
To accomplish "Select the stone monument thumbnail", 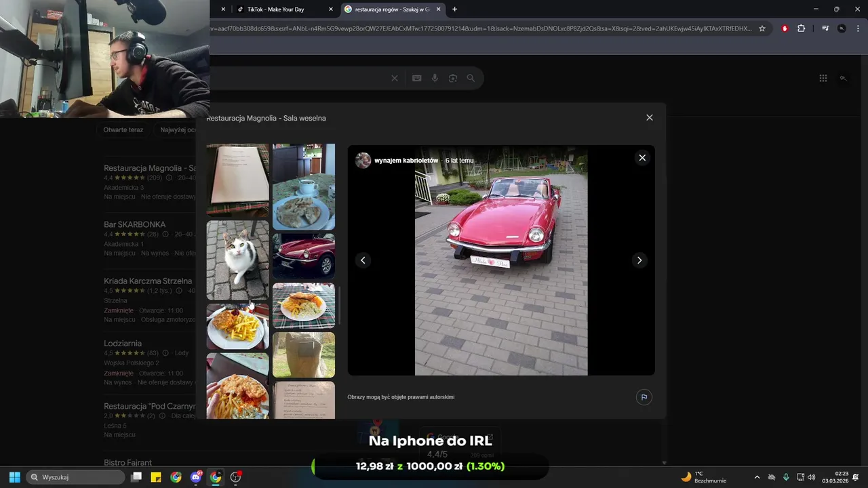I will point(304,355).
